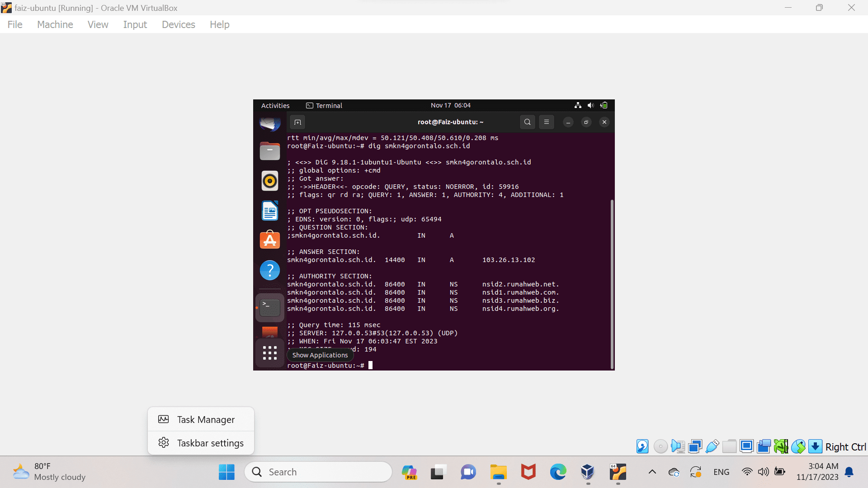Open VirtualBox File menu

tap(15, 24)
